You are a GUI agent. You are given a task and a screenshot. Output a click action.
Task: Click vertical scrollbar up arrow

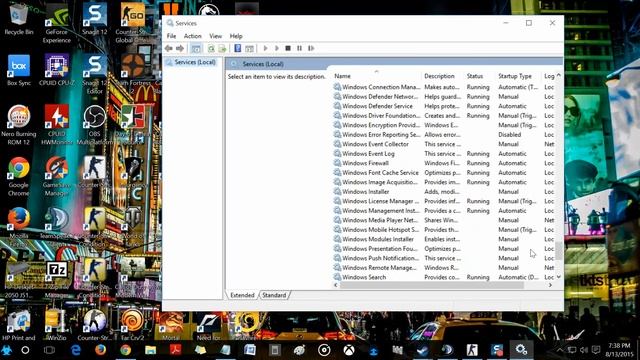click(558, 76)
